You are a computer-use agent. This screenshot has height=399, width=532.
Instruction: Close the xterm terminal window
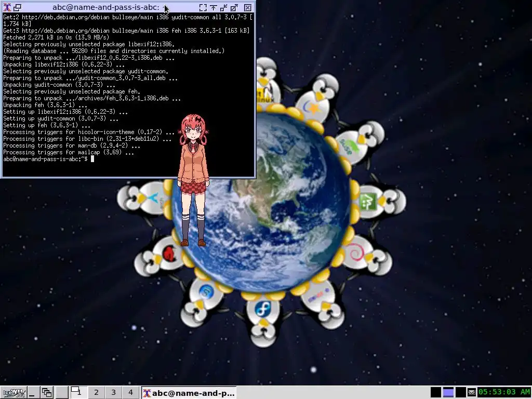248,7
